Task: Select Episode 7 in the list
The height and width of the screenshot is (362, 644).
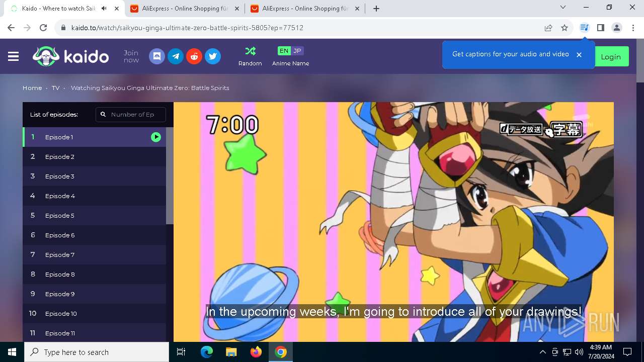Action: tap(94, 255)
